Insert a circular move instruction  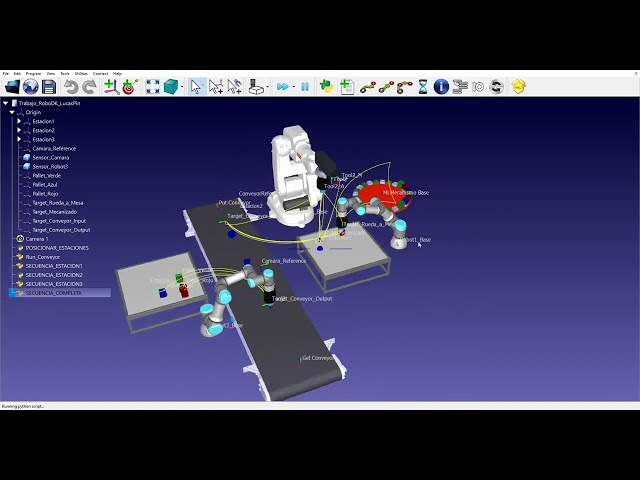click(x=404, y=87)
